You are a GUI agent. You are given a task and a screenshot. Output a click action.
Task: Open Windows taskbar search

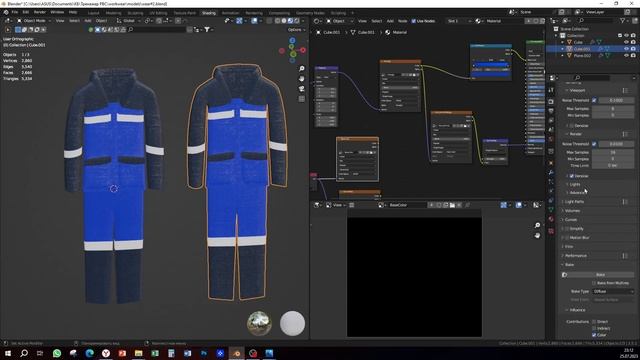tap(24, 353)
